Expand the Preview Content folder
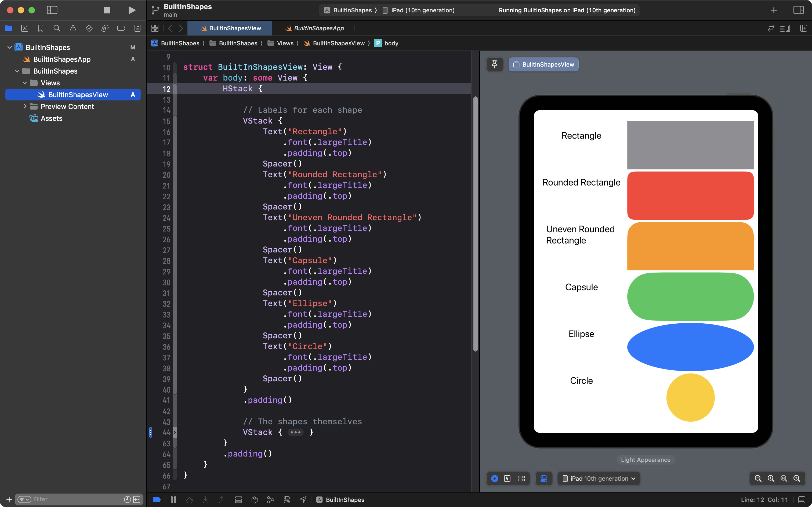This screenshot has height=507, width=812. click(25, 106)
